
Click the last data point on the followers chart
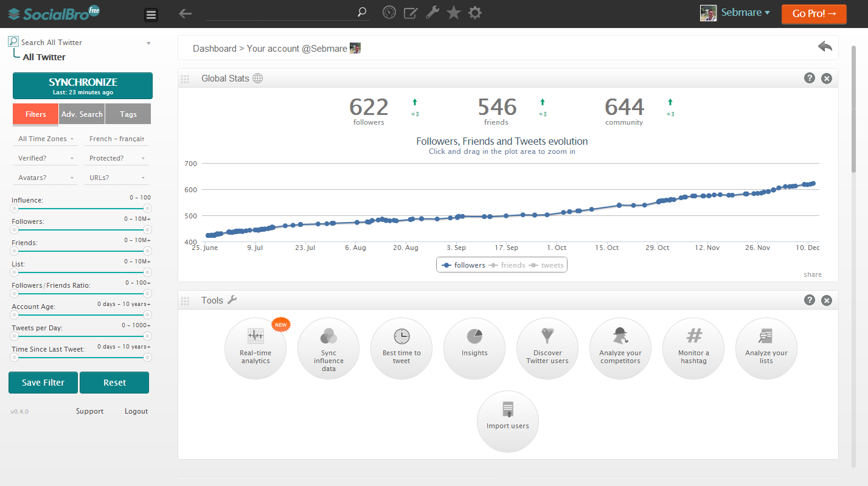pos(813,183)
